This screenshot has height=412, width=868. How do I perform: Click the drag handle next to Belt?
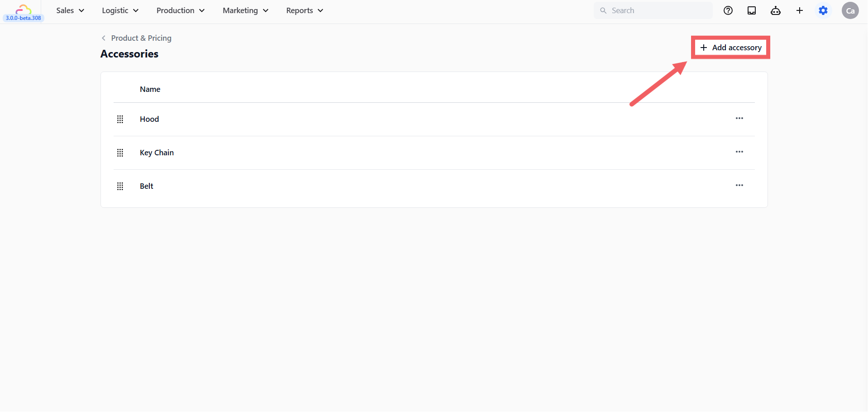pos(120,186)
